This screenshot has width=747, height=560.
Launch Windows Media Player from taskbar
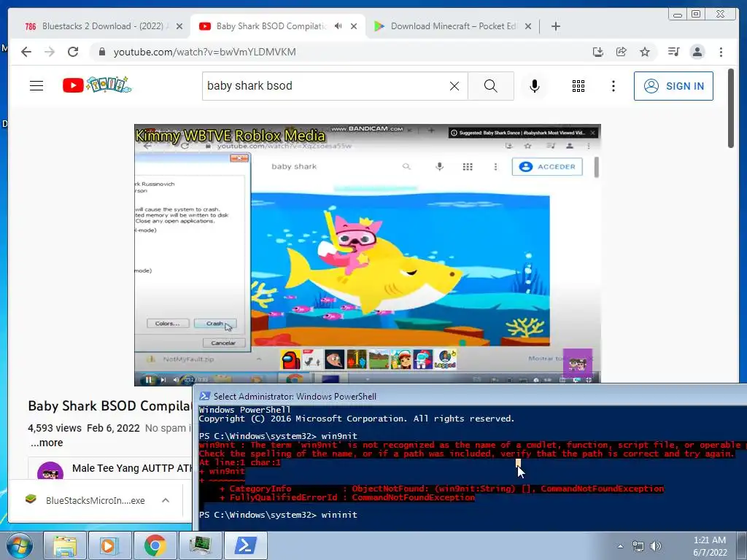point(109,545)
